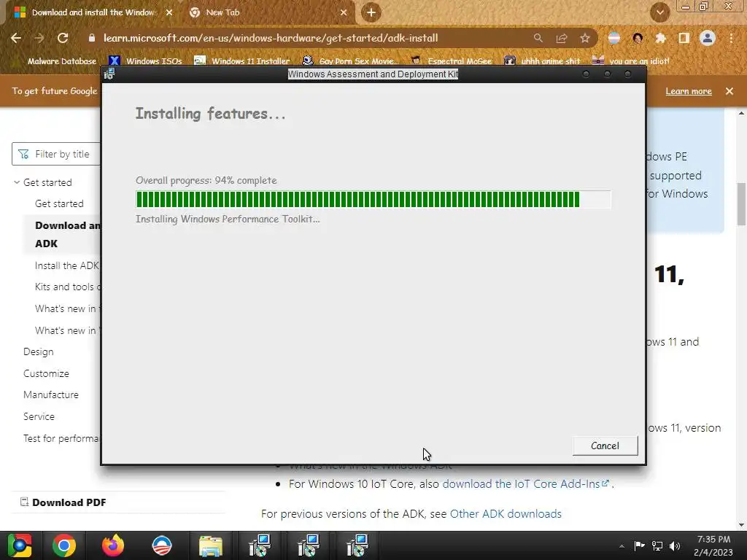The height and width of the screenshot is (560, 747).
Task: Open the Chrome profile avatar
Action: [708, 38]
